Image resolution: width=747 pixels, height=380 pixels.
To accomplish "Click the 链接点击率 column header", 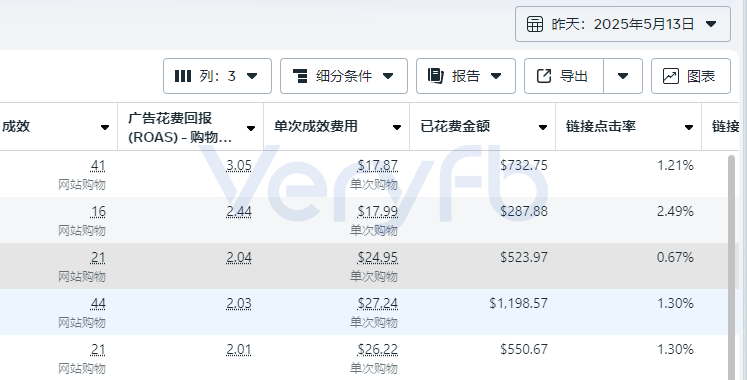I will tap(628, 127).
